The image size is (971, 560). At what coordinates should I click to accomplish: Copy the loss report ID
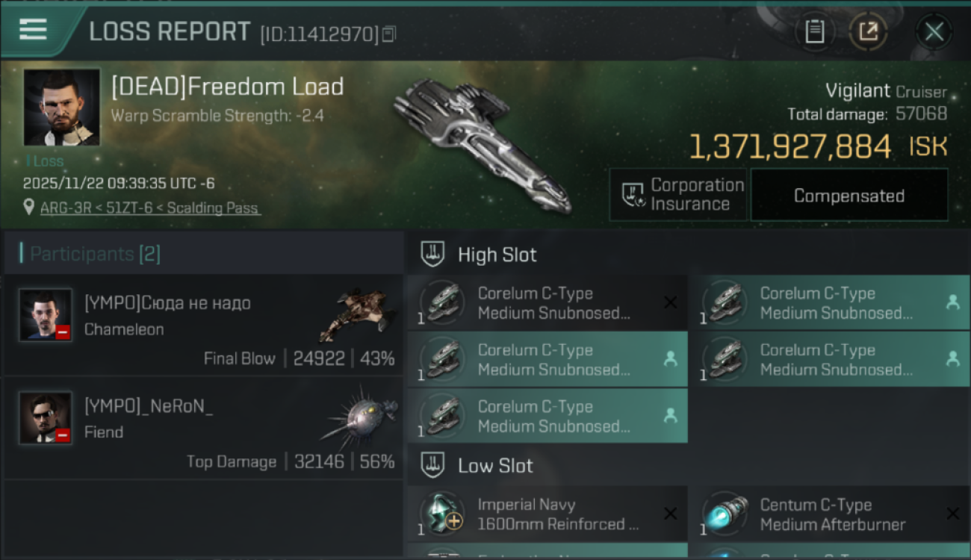(388, 34)
